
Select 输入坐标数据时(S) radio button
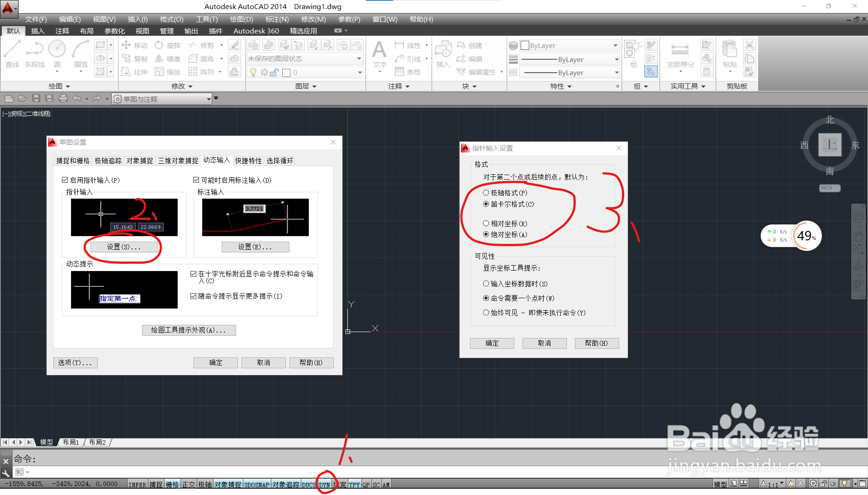point(486,284)
